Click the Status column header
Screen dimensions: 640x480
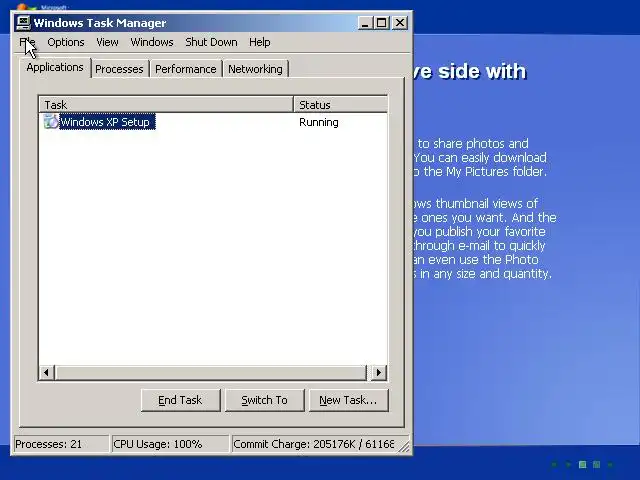tap(340, 104)
